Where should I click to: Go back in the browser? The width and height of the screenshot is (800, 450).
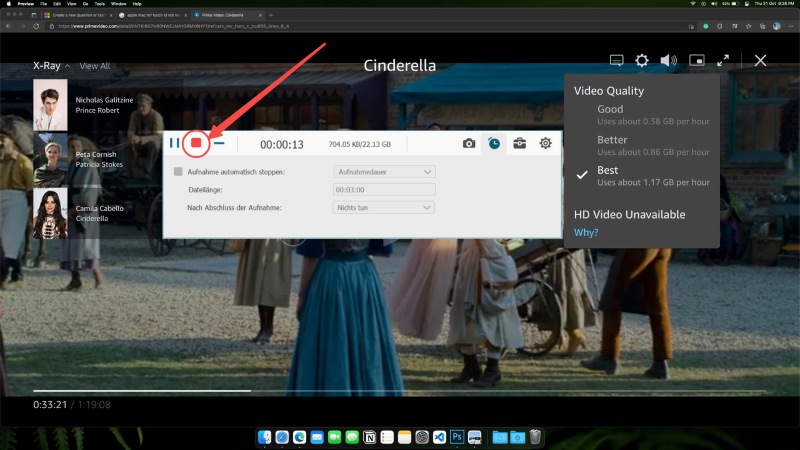[x=8, y=26]
